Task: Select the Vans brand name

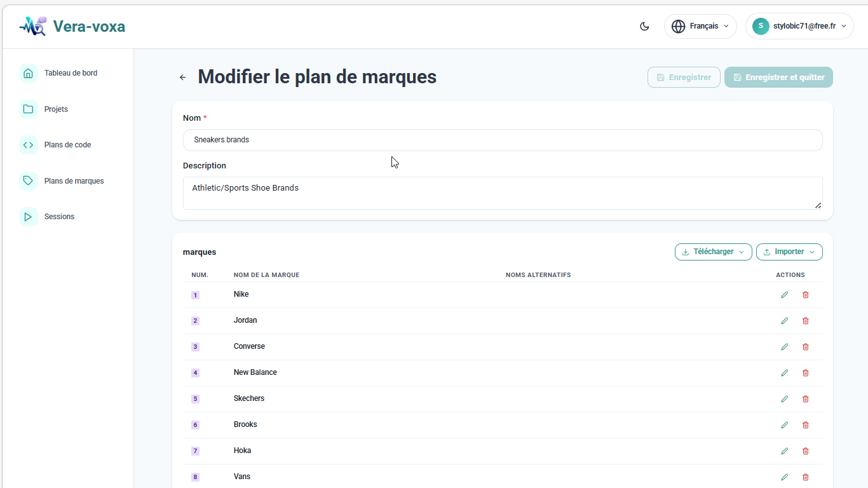Action: (x=242, y=477)
